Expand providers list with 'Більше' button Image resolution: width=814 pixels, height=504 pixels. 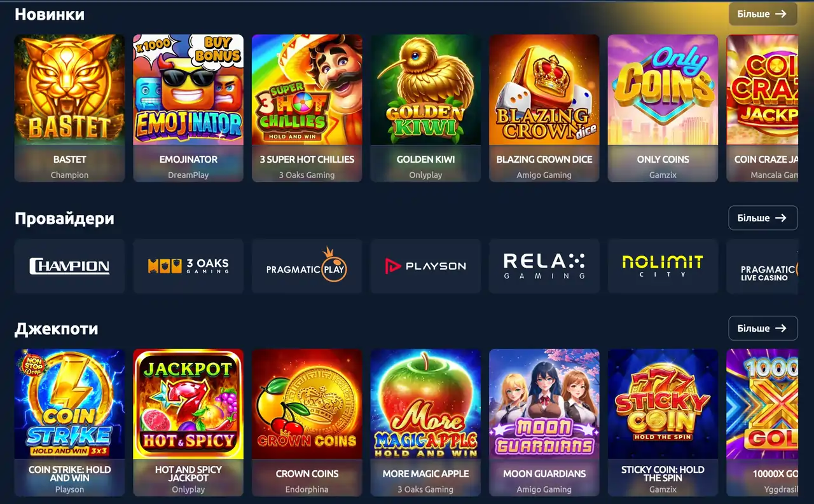(763, 218)
